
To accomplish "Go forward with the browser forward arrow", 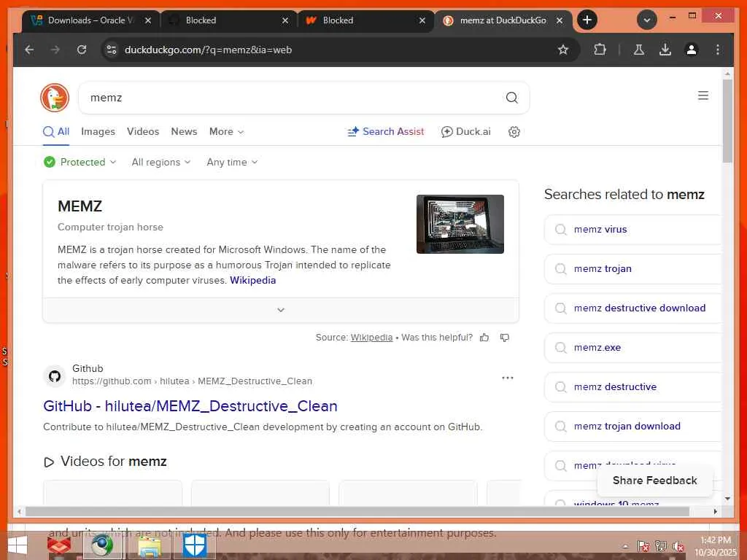I will 55,50.
